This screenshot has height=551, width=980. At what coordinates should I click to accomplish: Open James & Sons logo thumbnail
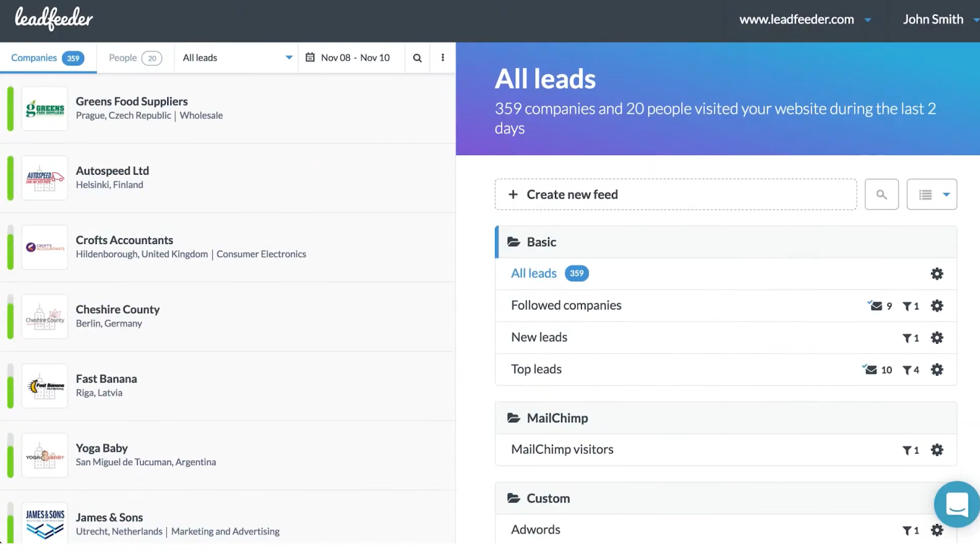tap(45, 523)
